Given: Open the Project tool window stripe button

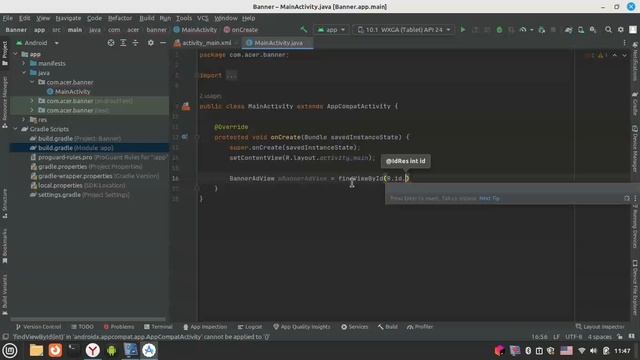Looking at the screenshot, I should coord(4,53).
